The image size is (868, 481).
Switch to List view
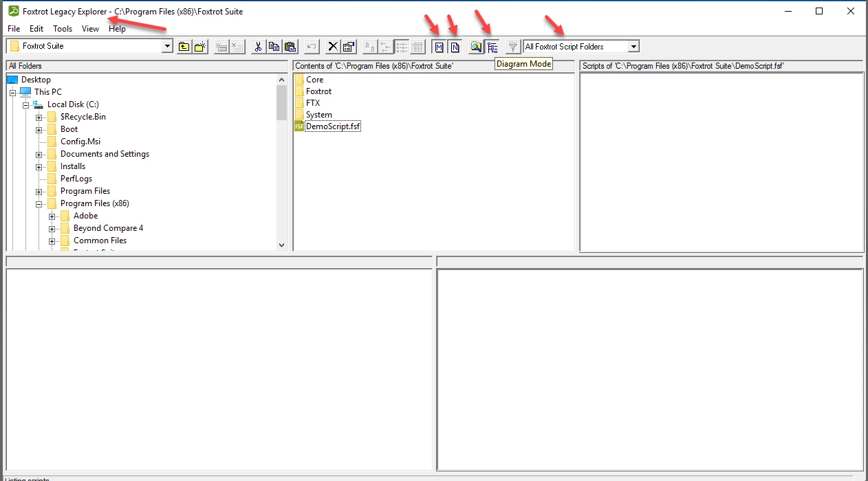tap(402, 47)
